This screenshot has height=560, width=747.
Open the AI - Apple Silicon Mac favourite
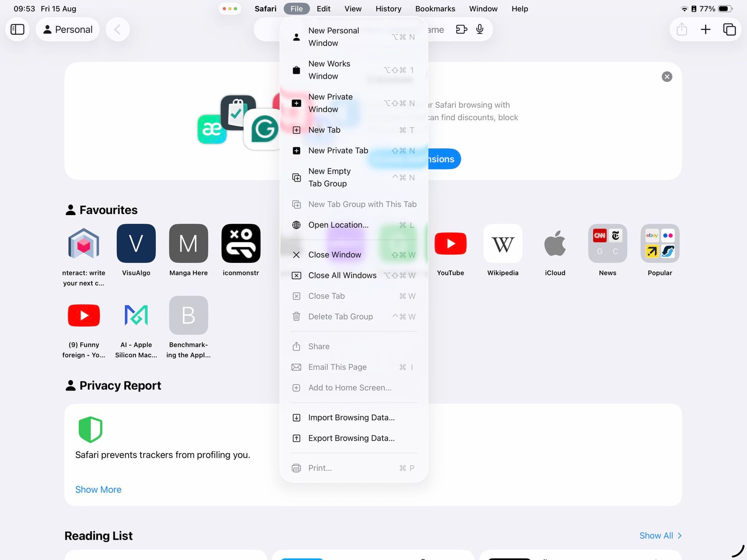tap(136, 315)
